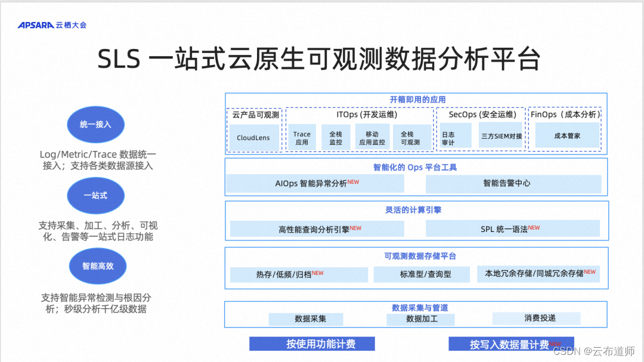The width and height of the screenshot is (644, 362).
Task: Click the 高性能查询分析引擎 bar
Action: click(317, 229)
